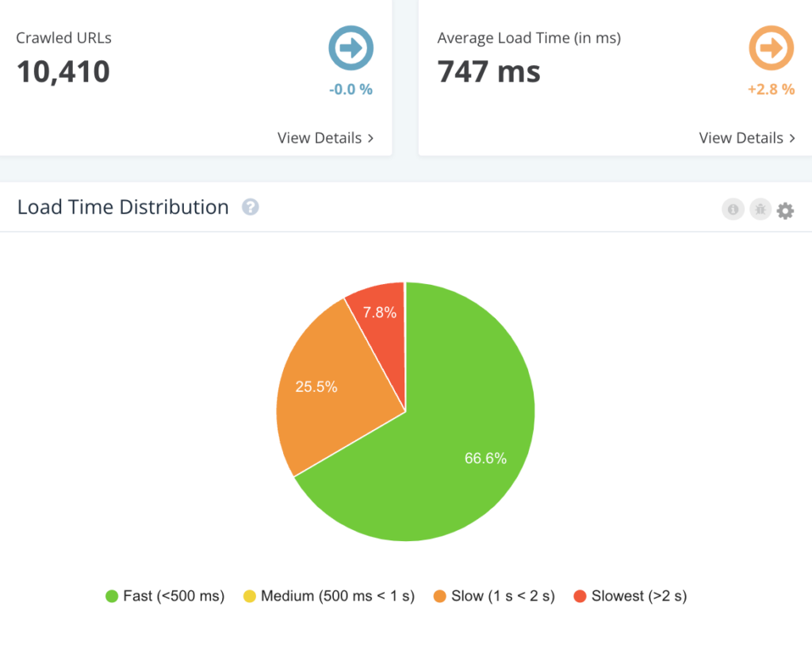Select the red 7.8% pie slice
Screen dimensions: 812x653
point(381,321)
